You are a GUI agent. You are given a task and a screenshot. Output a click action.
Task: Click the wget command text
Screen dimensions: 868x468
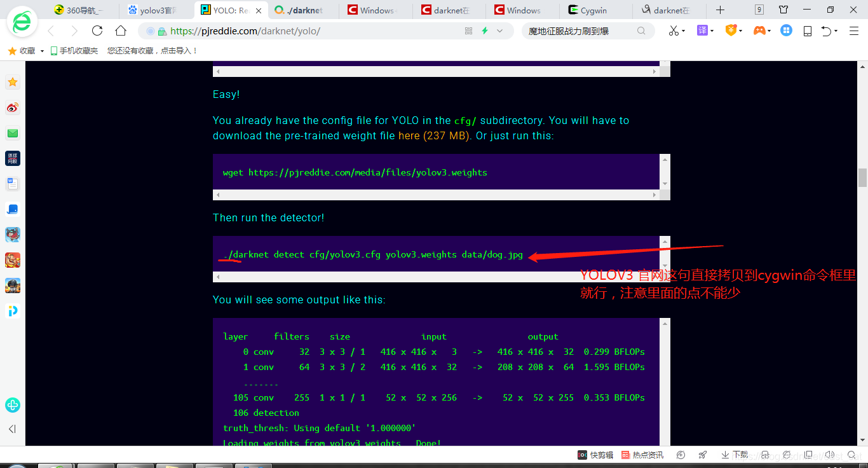pyautogui.click(x=355, y=172)
